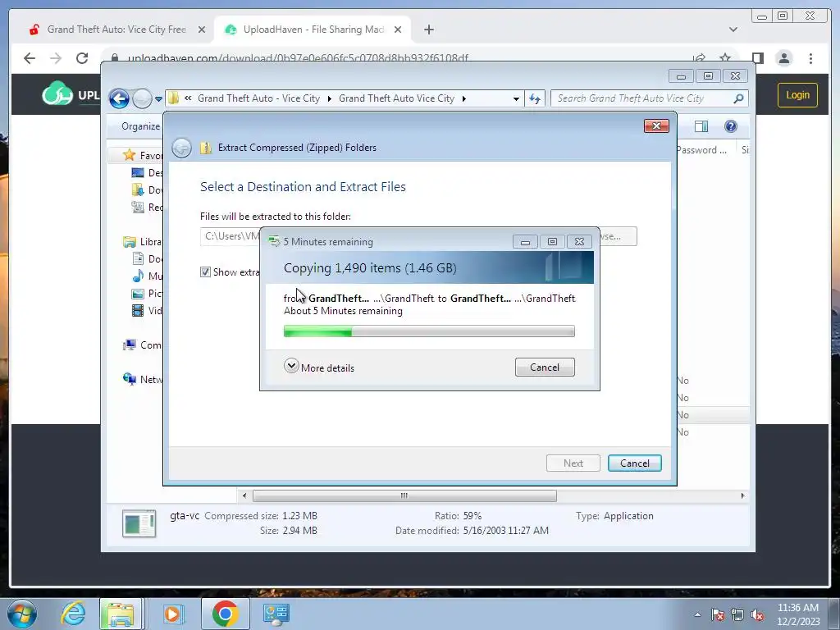This screenshot has height=630, width=840.
Task: Open Explorer help icon
Action: [x=730, y=126]
